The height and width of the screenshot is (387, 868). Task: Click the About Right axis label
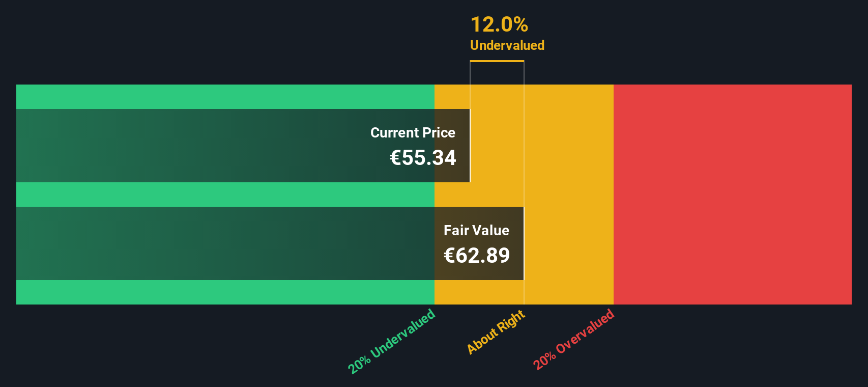(496, 331)
